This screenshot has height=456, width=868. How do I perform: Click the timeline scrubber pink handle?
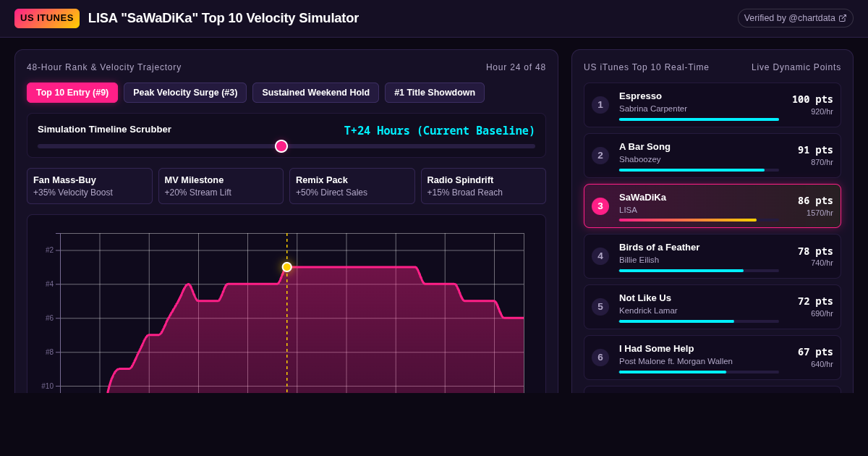tap(281, 146)
